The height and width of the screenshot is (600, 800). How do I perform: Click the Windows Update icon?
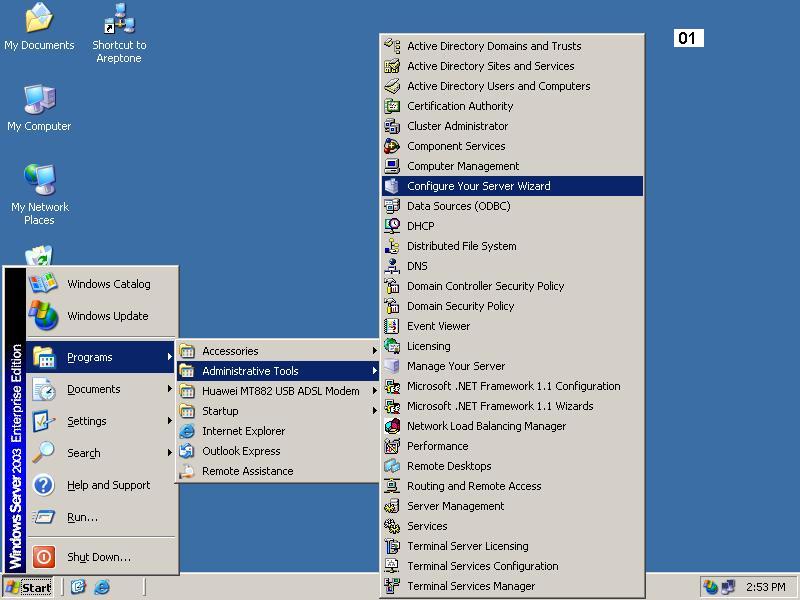pos(43,315)
